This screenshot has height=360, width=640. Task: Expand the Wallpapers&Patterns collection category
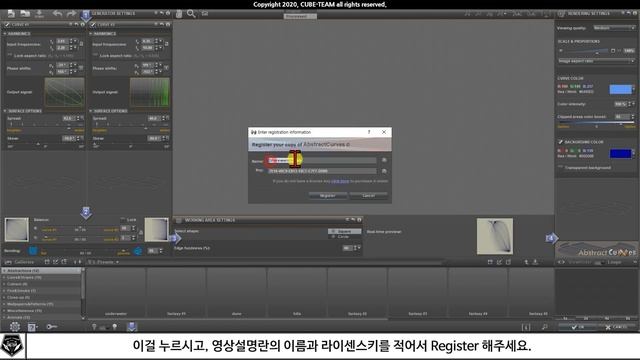[4, 304]
